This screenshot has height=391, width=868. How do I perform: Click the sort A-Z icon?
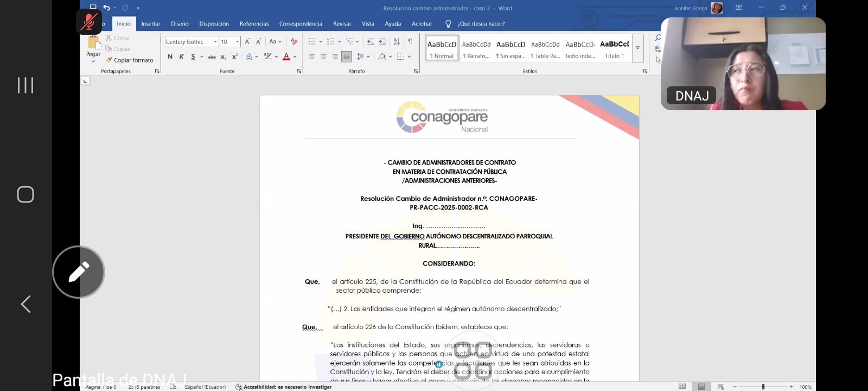pos(397,42)
